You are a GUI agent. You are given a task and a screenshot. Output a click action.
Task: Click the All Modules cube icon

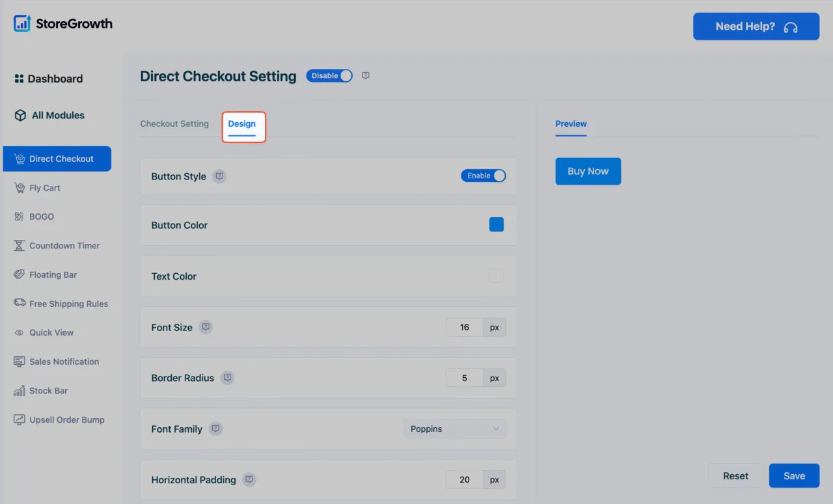coord(20,115)
